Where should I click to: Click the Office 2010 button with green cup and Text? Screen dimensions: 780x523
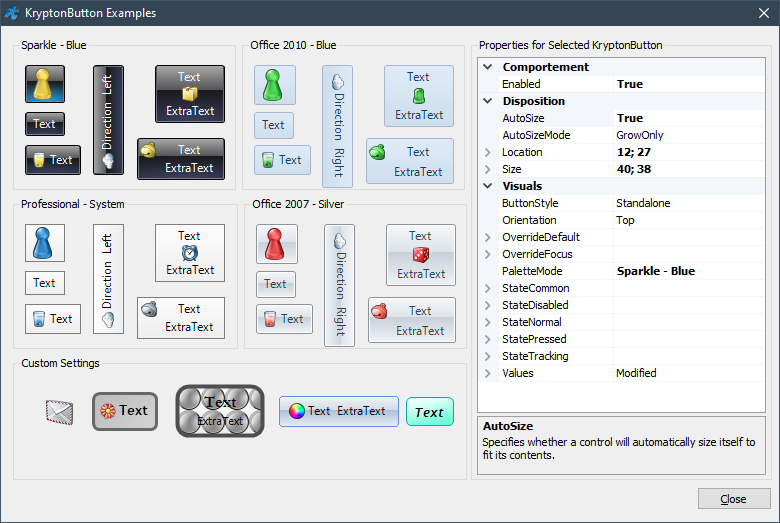coord(282,160)
